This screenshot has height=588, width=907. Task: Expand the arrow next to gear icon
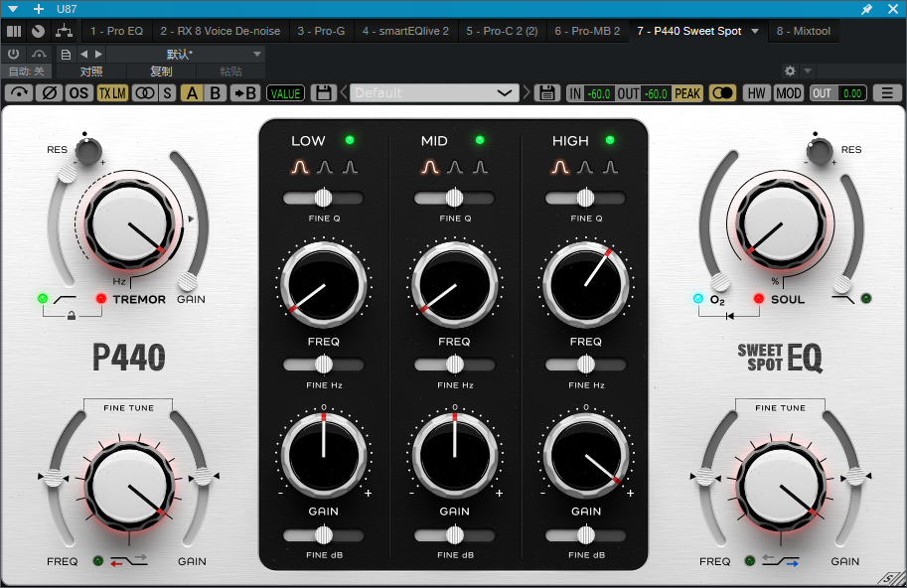(x=808, y=72)
